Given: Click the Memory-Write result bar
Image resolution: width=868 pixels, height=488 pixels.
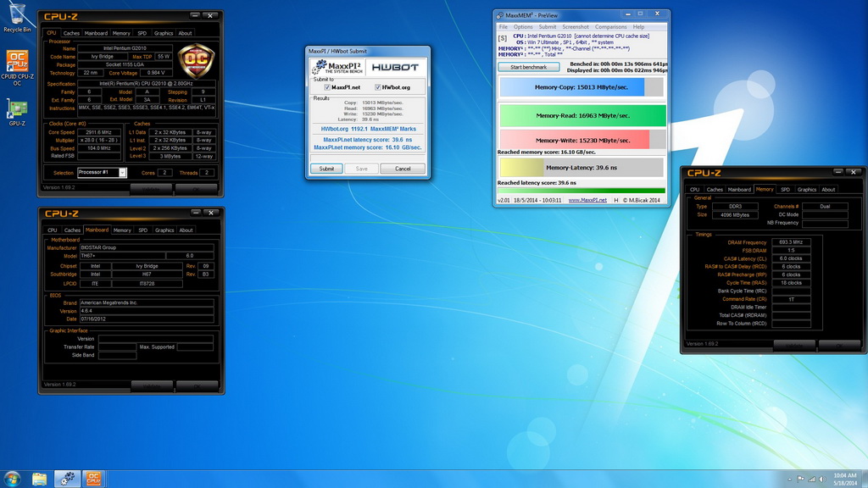Looking at the screenshot, I should [x=582, y=140].
